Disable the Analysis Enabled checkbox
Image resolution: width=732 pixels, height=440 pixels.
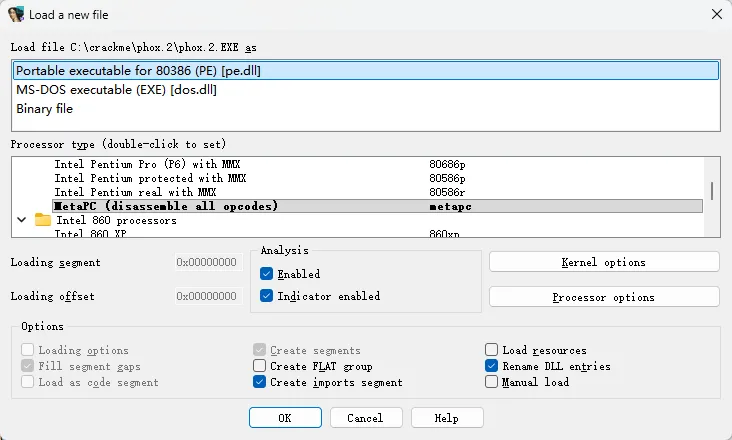coord(267,274)
